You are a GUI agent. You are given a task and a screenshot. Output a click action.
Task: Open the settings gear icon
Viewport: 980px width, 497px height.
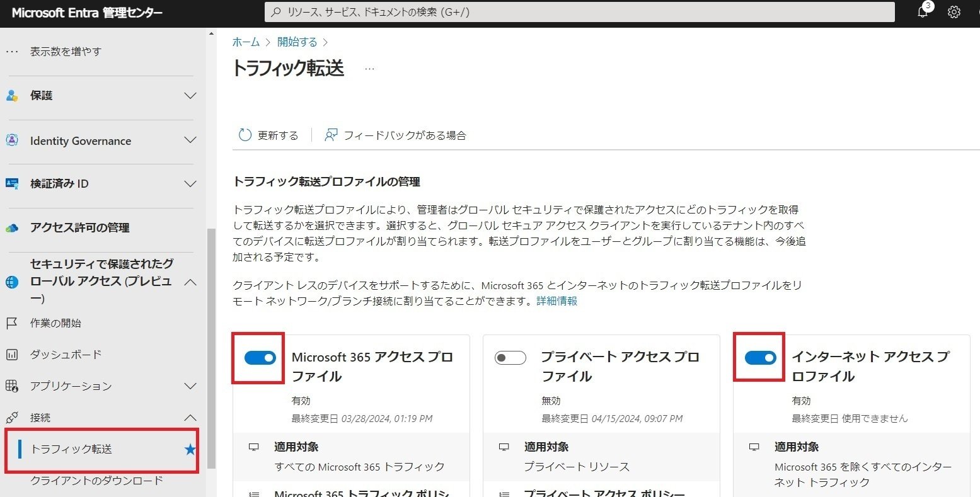click(x=954, y=12)
